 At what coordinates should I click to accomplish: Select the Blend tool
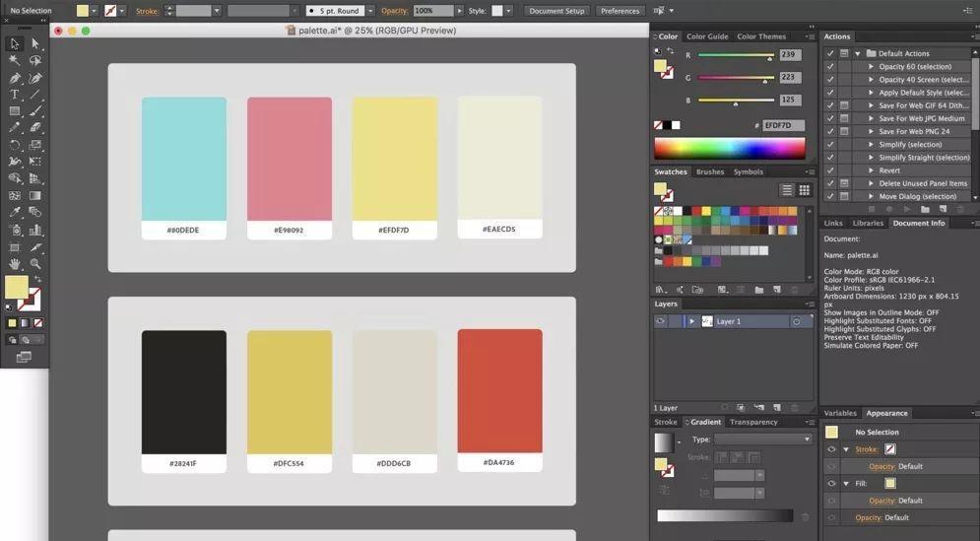pyautogui.click(x=35, y=213)
